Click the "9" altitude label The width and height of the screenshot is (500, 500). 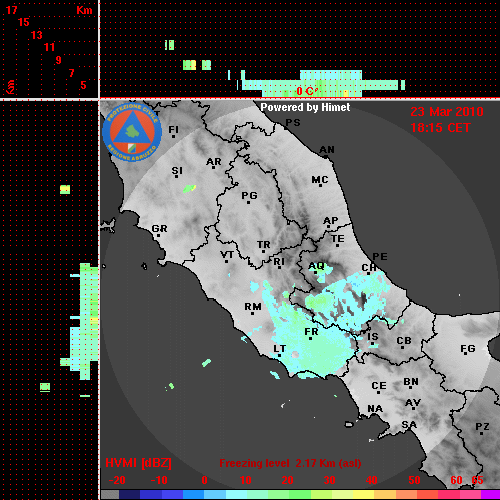58,60
